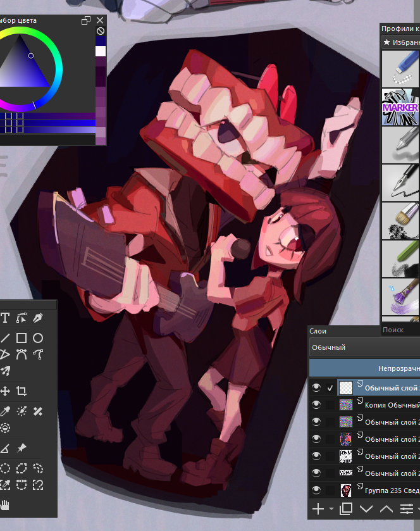The height and width of the screenshot is (531, 420).
Task: Tick the checkbox on 'Группа 235 Свед' layer
Action: coord(330,490)
